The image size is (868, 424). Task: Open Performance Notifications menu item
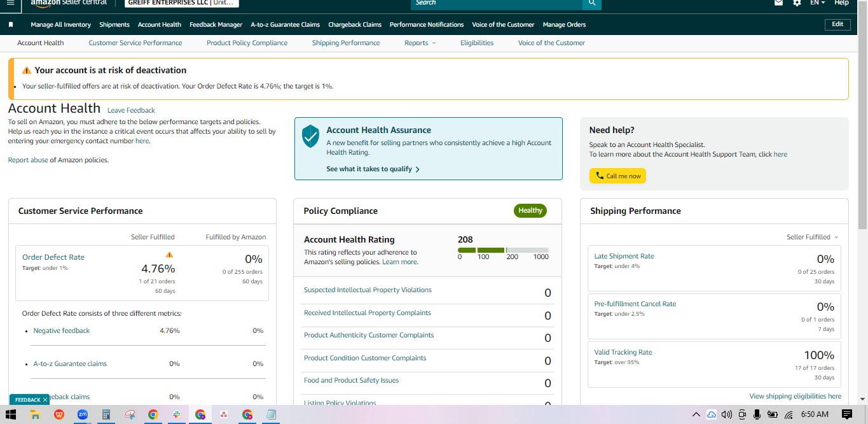tap(427, 25)
